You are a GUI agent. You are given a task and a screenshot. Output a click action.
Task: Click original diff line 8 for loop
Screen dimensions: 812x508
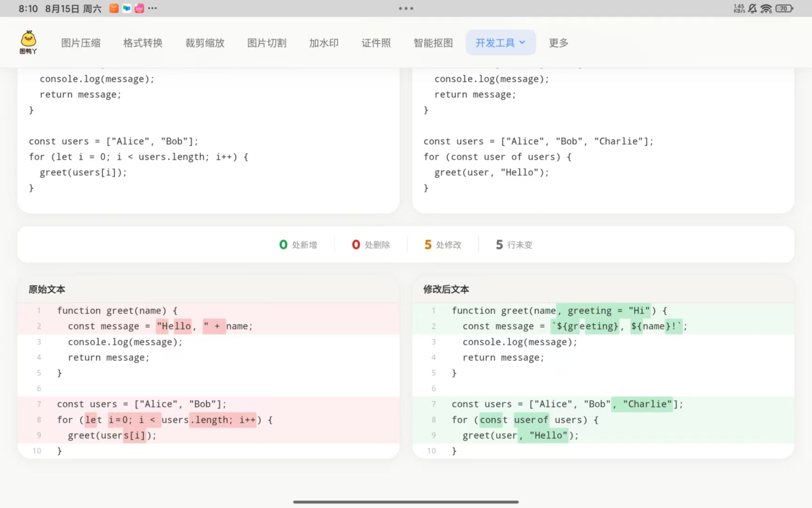point(209,420)
